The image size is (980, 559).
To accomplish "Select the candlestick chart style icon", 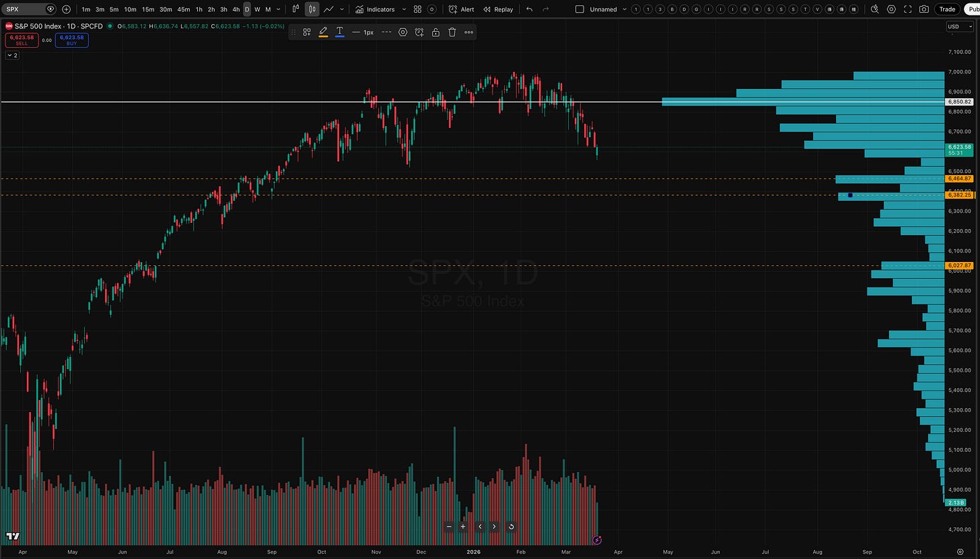I will coord(312,9).
